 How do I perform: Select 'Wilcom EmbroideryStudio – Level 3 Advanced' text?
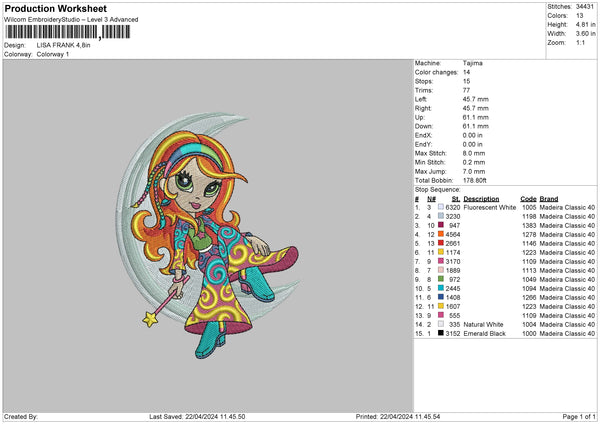[x=71, y=20]
